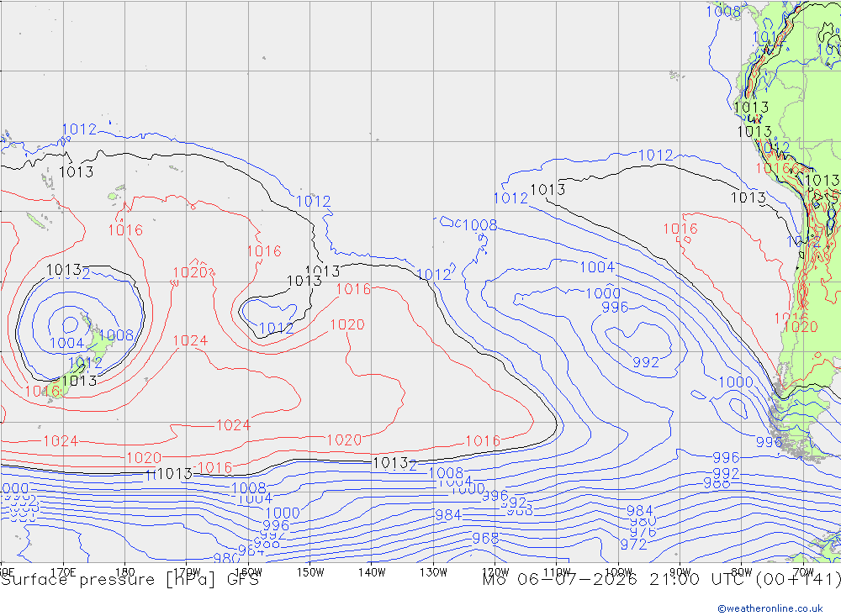Click the blue 1000 label just above the 996 label

603,293
